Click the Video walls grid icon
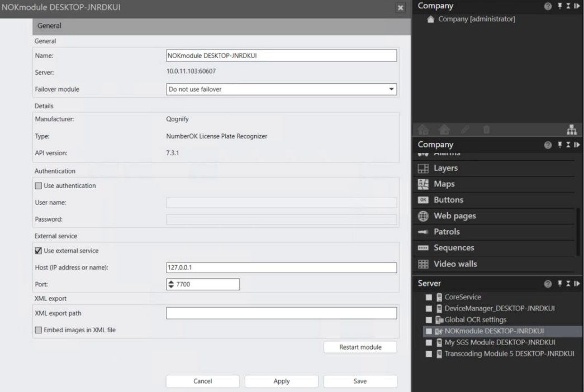 423,264
